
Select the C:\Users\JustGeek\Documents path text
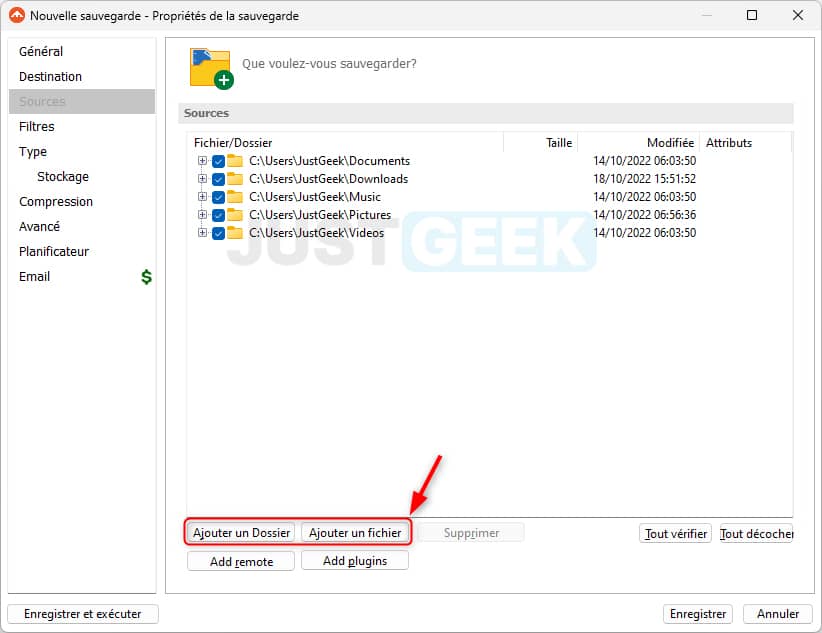pyautogui.click(x=329, y=161)
